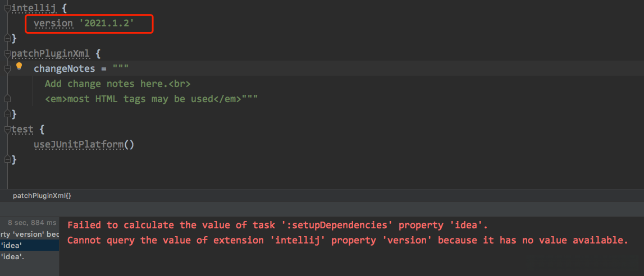Viewport: 644px width, 276px height.
Task: Click the 'Failed to calculate' error line
Action: click(x=277, y=226)
